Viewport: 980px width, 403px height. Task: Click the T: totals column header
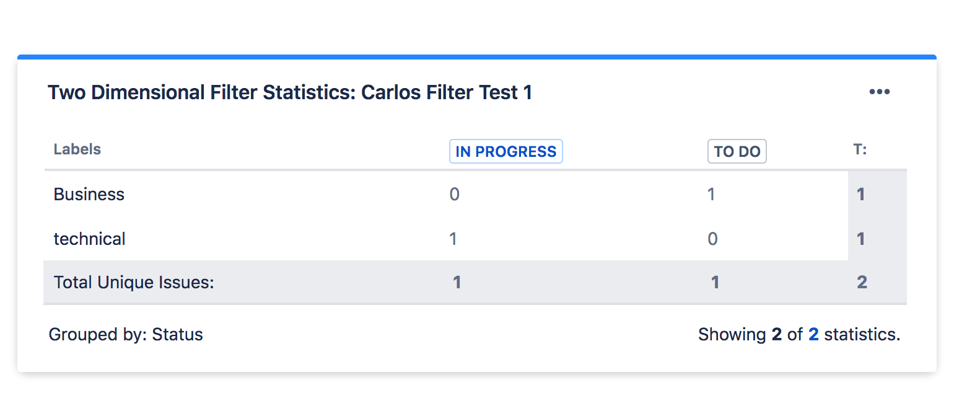pyautogui.click(x=860, y=149)
